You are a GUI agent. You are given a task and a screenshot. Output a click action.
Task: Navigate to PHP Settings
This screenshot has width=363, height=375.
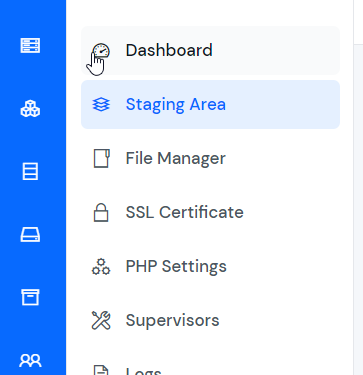click(210, 266)
